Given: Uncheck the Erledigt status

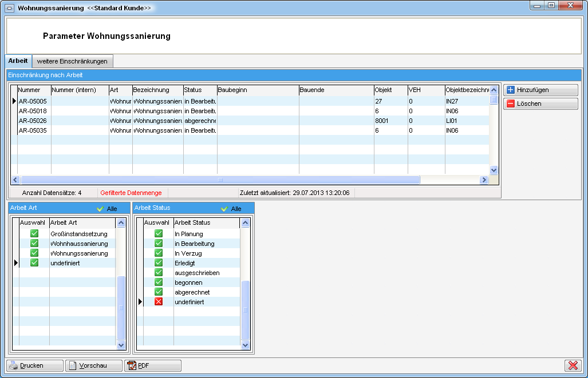Looking at the screenshot, I should pyautogui.click(x=159, y=263).
